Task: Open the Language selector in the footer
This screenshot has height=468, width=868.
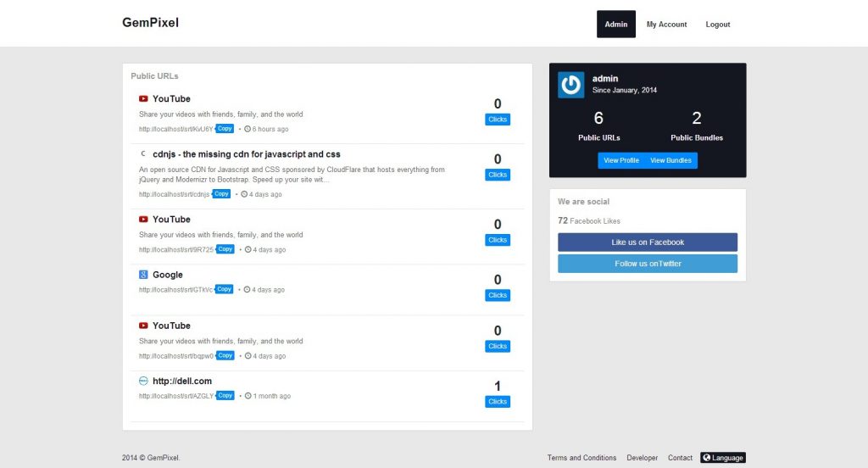Action: click(723, 458)
